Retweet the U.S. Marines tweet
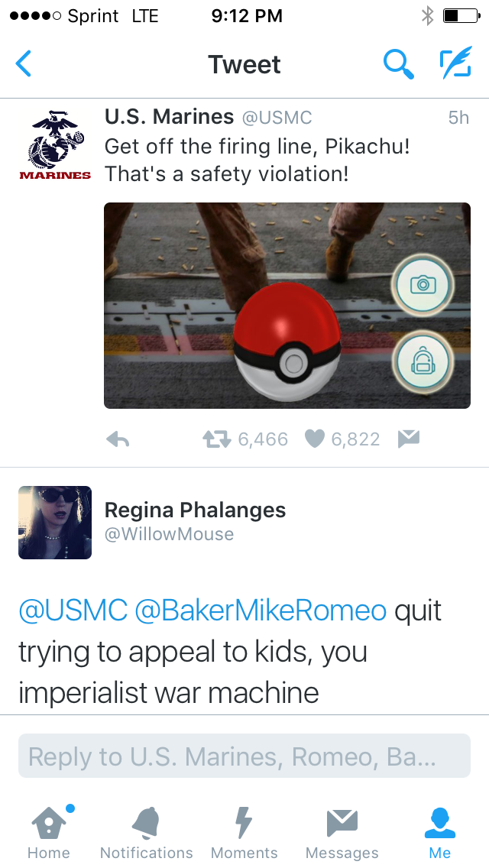The image size is (489, 868). [216, 439]
